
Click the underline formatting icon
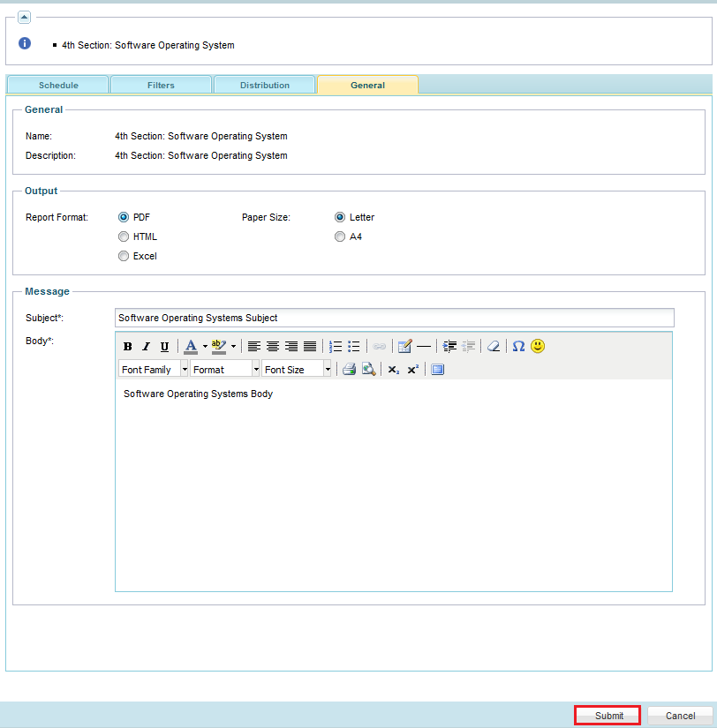164,347
